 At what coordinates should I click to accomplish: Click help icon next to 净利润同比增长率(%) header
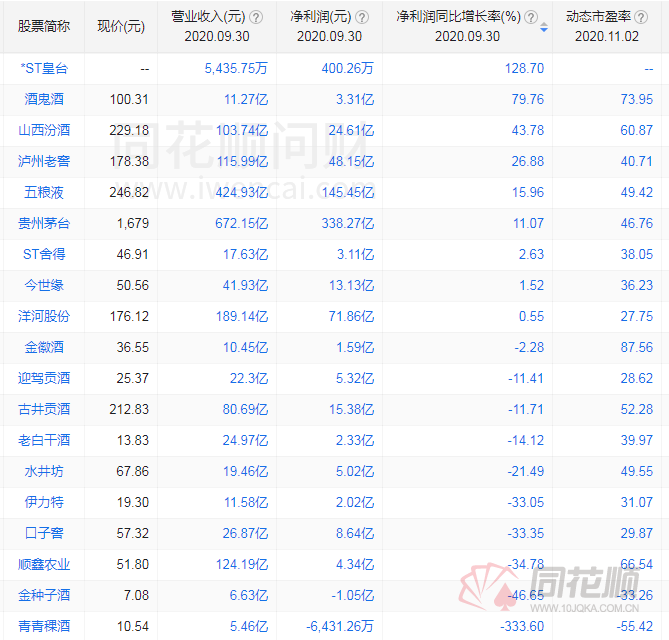531,17
